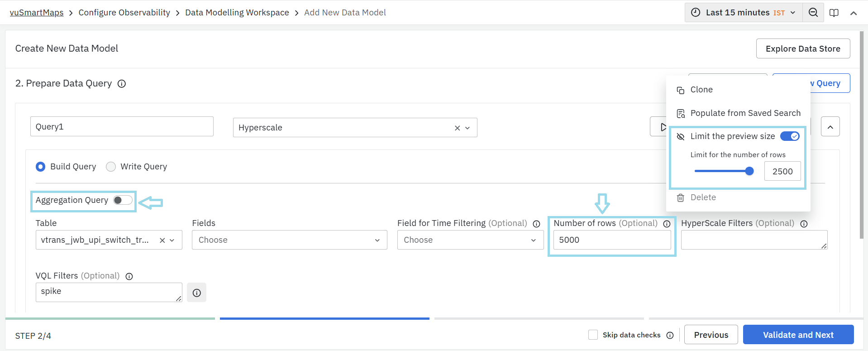This screenshot has width=868, height=351.
Task: Select the Write Query radio button
Action: click(111, 167)
